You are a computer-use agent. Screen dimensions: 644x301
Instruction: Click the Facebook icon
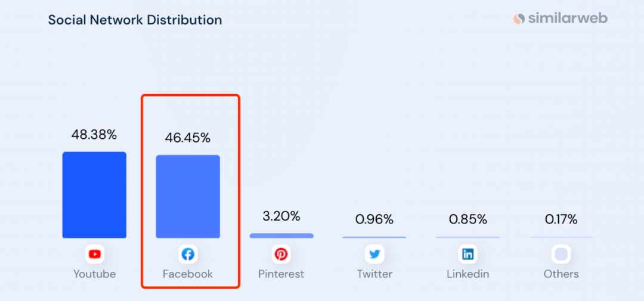[188, 255]
